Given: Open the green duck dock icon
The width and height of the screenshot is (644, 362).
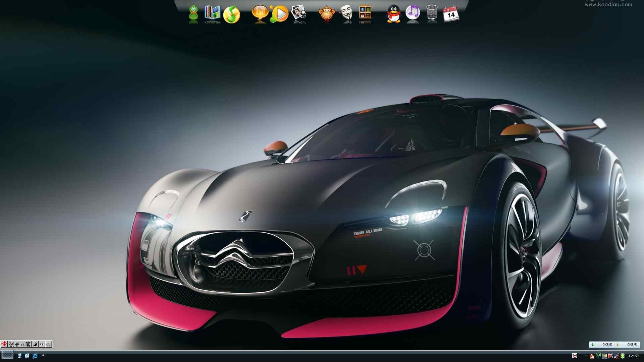Looking at the screenshot, I should tap(193, 13).
